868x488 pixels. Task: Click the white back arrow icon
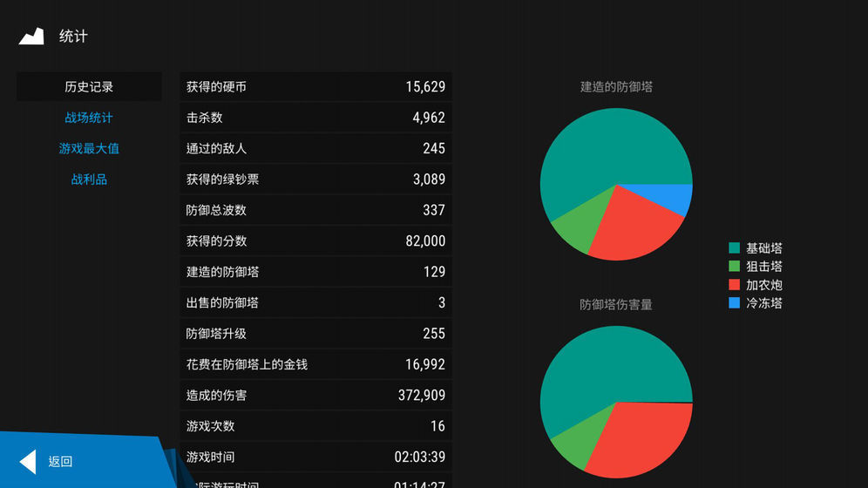(28, 462)
